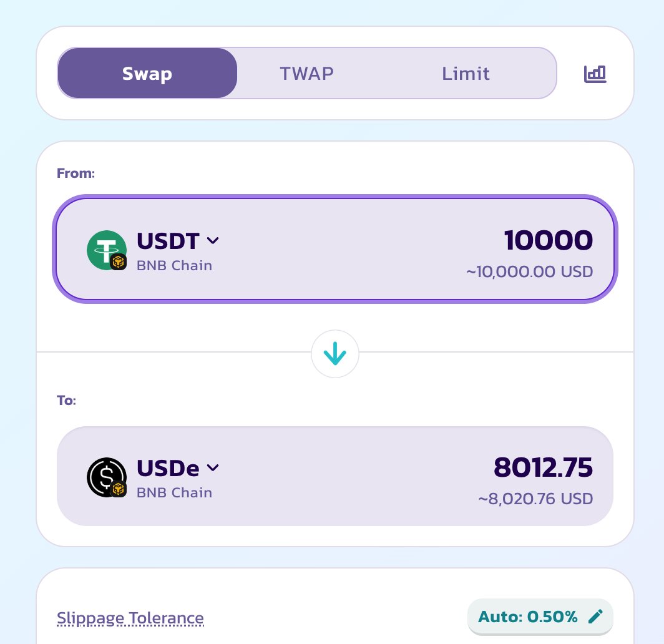Click the BNB Chain badge on USDe logo
664x644 pixels.
click(118, 489)
